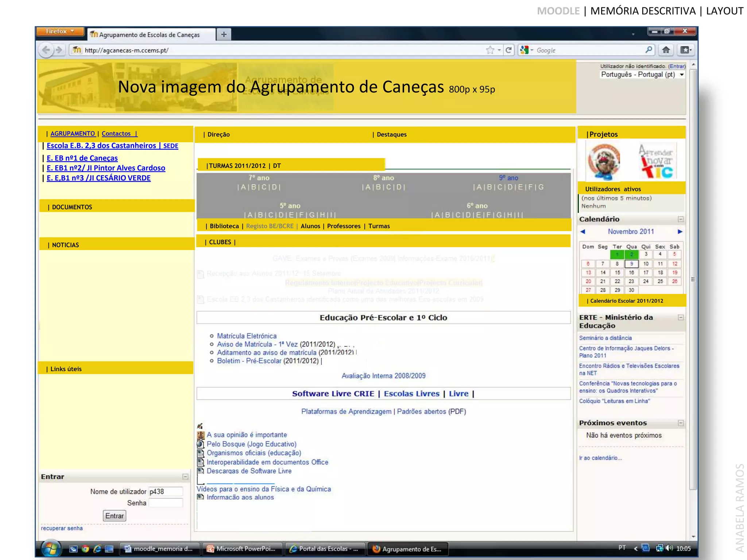Reload page with the refresh icon
747x560 pixels.
pyautogui.click(x=508, y=50)
